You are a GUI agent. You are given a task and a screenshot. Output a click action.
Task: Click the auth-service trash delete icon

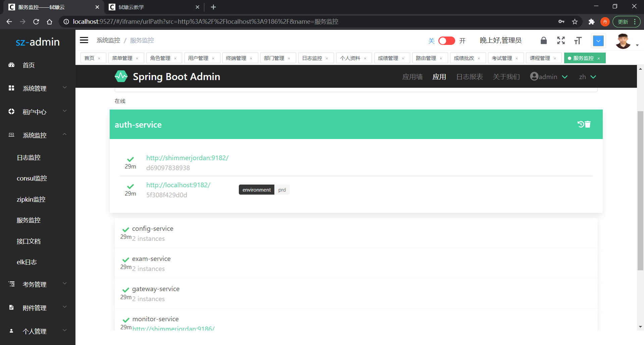(x=588, y=124)
